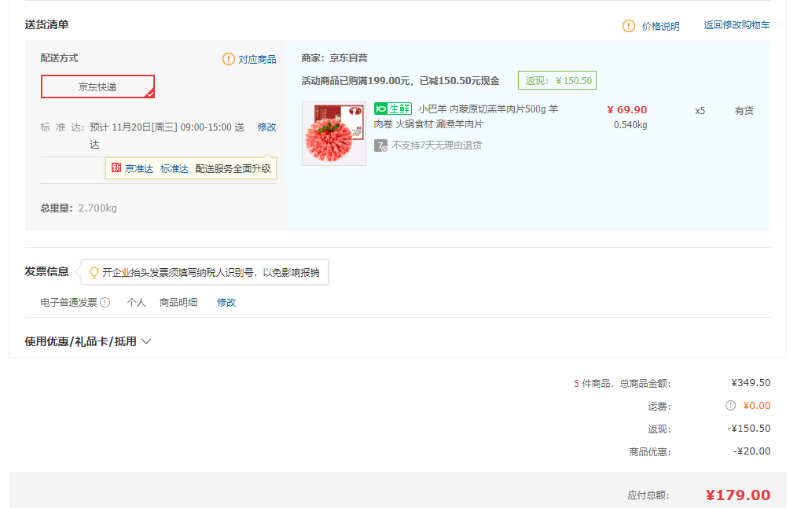812x508 pixels.
Task: Expand the 使用优惠/礼品卡/抵用 section
Action: coord(88,341)
